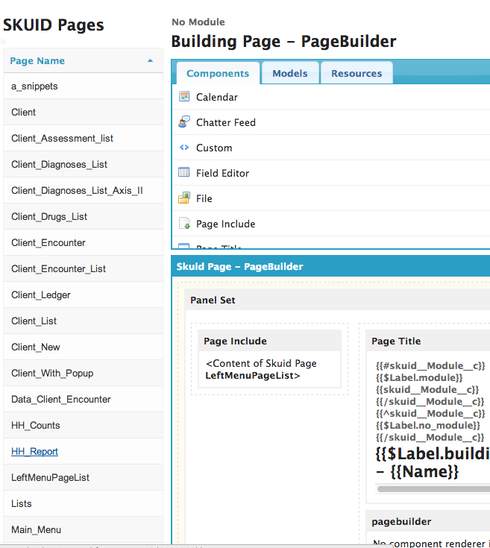Screen dimensions: 490x548
Task: Select the Client_Encounter_List page row
Action: (83, 269)
